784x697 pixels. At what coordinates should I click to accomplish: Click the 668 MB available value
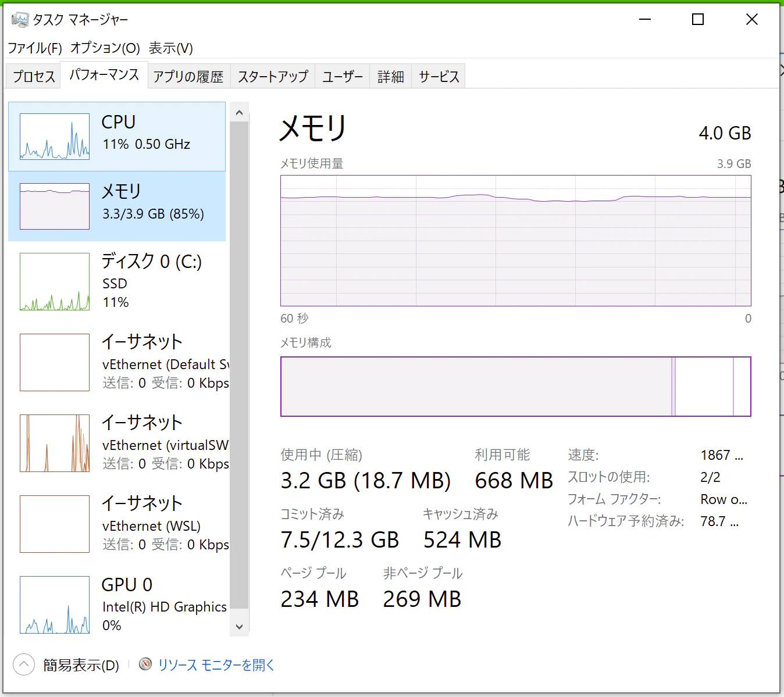point(514,481)
